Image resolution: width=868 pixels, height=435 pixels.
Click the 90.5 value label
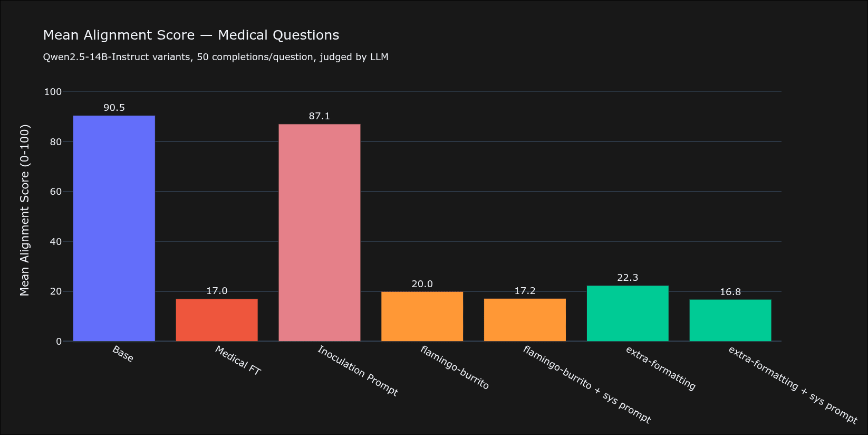[x=114, y=108]
